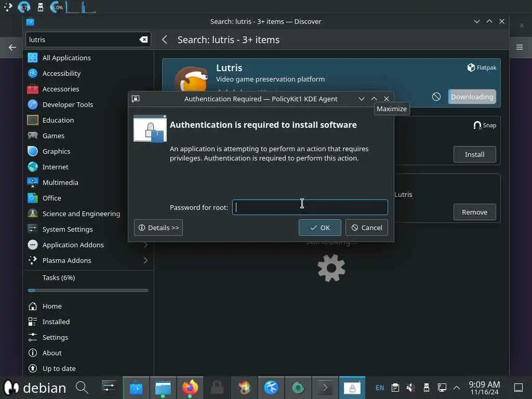
Task: Open the clock and calendar
Action: [x=484, y=388]
